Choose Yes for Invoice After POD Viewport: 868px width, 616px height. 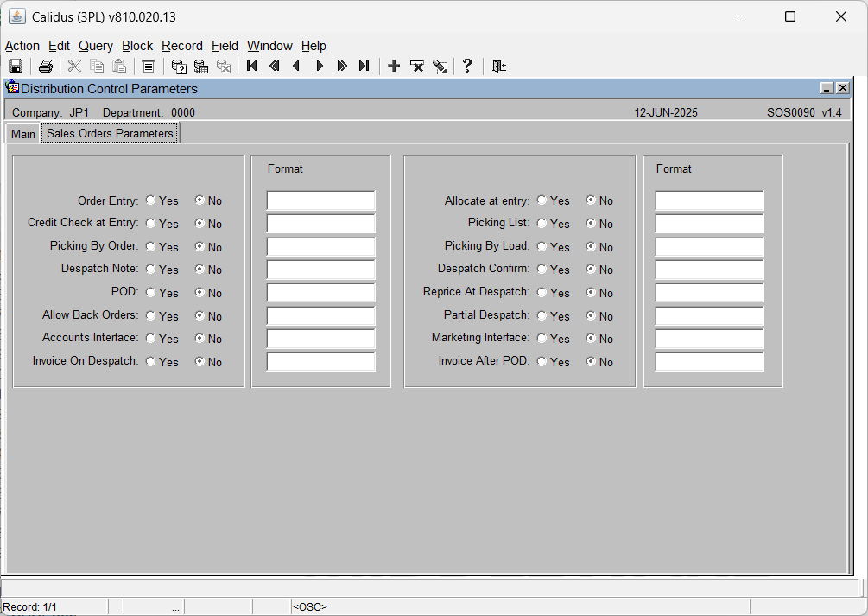542,361
